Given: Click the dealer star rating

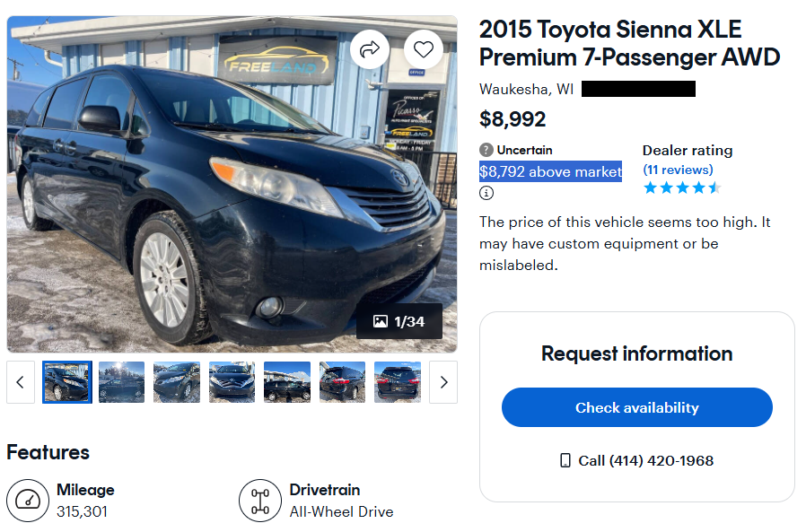Looking at the screenshot, I should (x=682, y=188).
